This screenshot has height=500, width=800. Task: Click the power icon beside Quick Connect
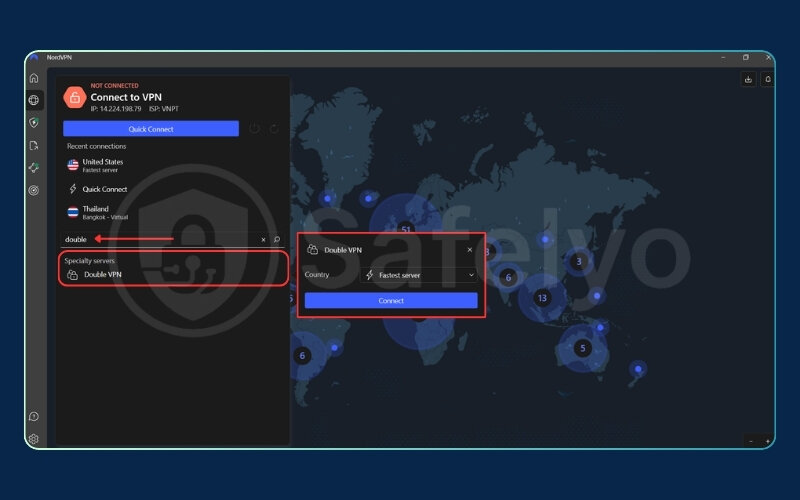tap(254, 129)
